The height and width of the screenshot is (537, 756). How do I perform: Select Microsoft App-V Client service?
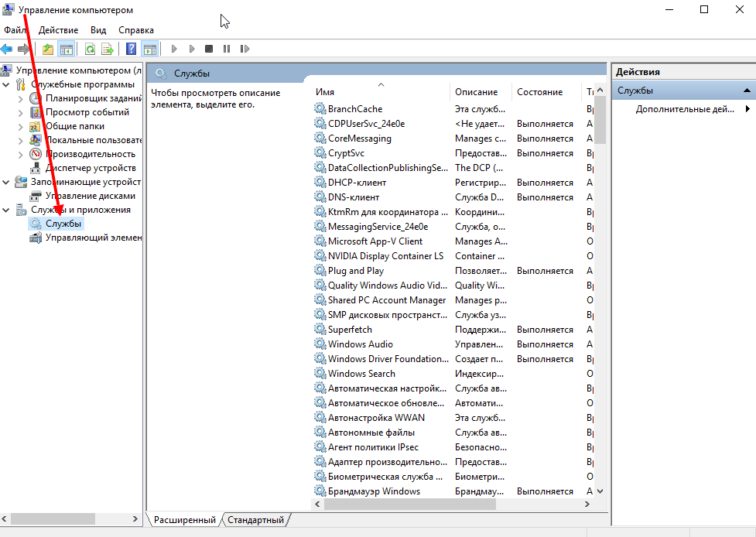tap(375, 241)
